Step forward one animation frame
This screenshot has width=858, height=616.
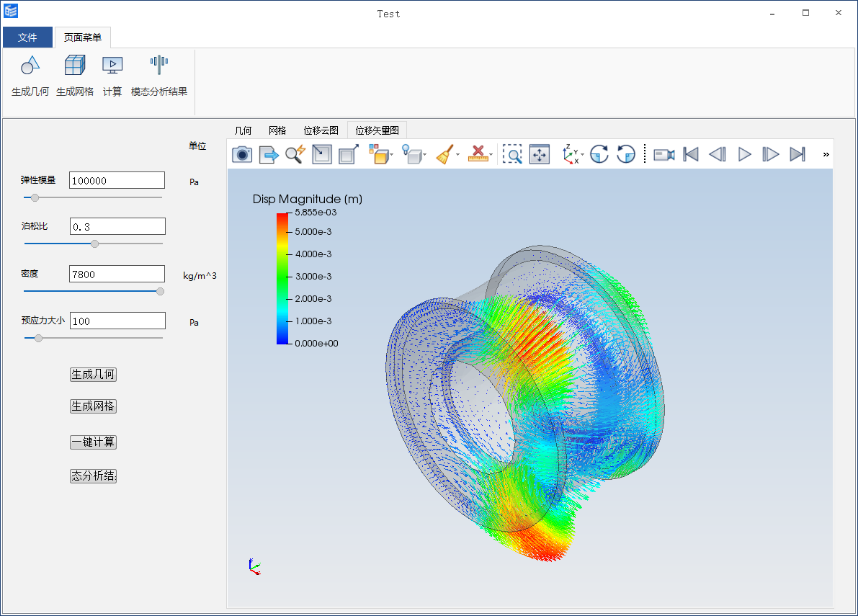[x=770, y=154]
